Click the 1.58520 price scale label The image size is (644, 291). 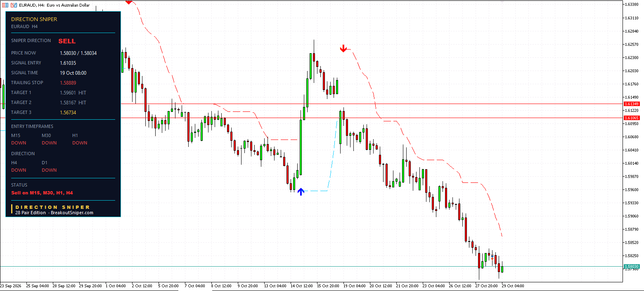click(632, 242)
